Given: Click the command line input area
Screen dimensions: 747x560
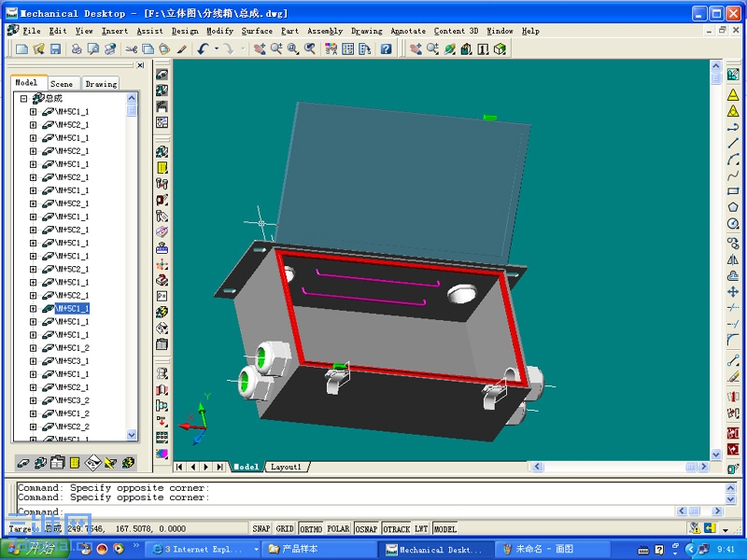Looking at the screenshot, I should click(345, 511).
